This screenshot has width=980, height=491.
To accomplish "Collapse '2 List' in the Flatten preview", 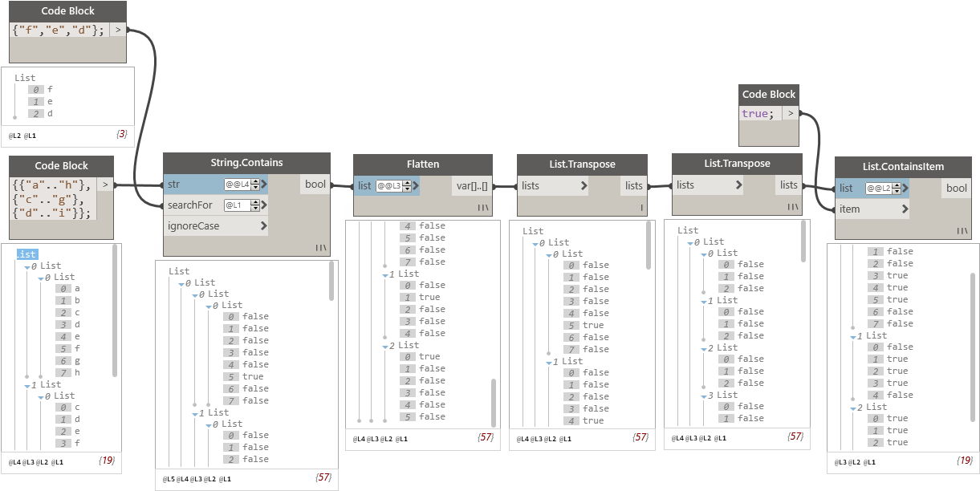I will click(x=384, y=346).
